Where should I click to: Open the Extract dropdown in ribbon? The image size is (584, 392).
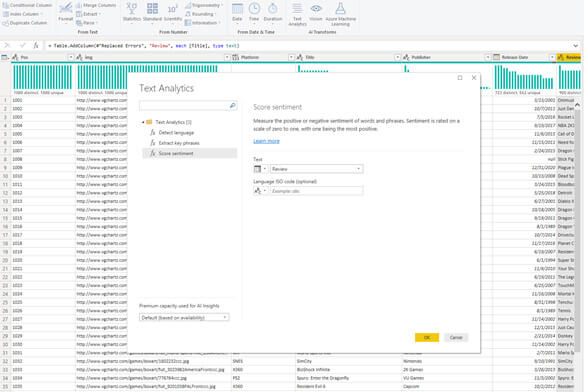pos(89,14)
